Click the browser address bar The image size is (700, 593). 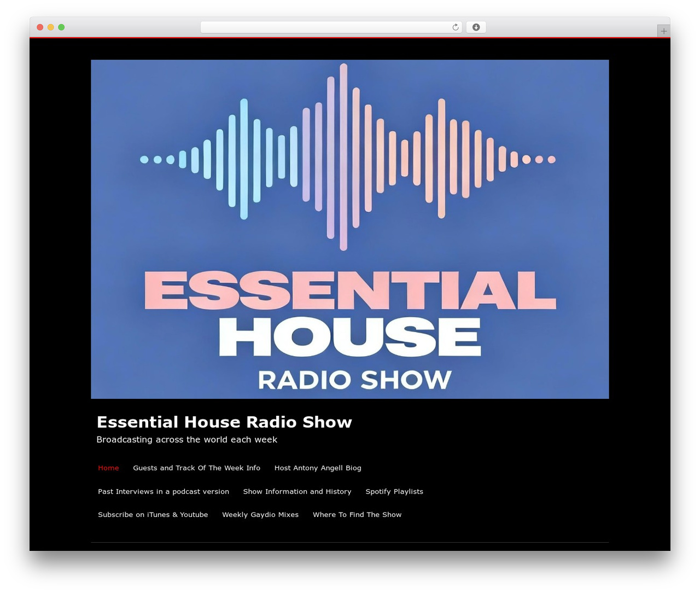click(x=331, y=27)
